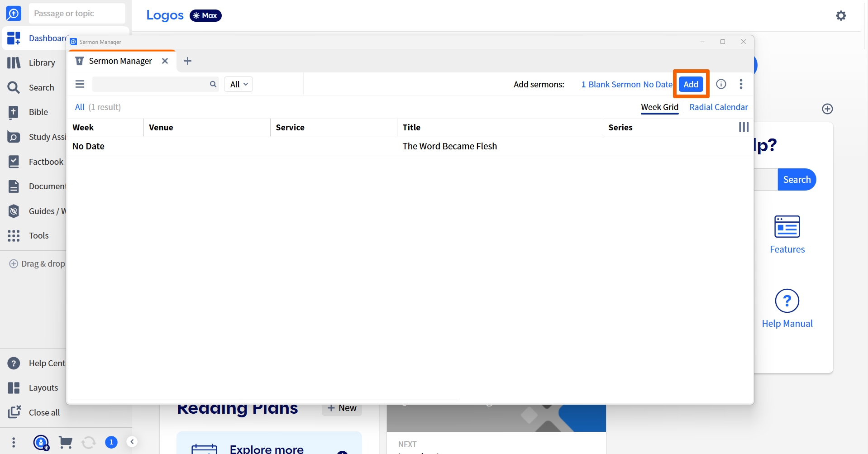Open the sidebar bottom kebab menu
The height and width of the screenshot is (454, 868).
(14, 442)
